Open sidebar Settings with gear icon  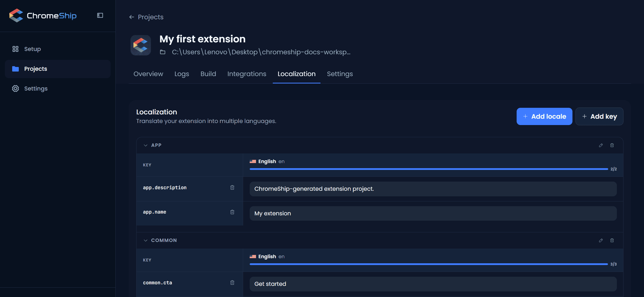pos(58,89)
